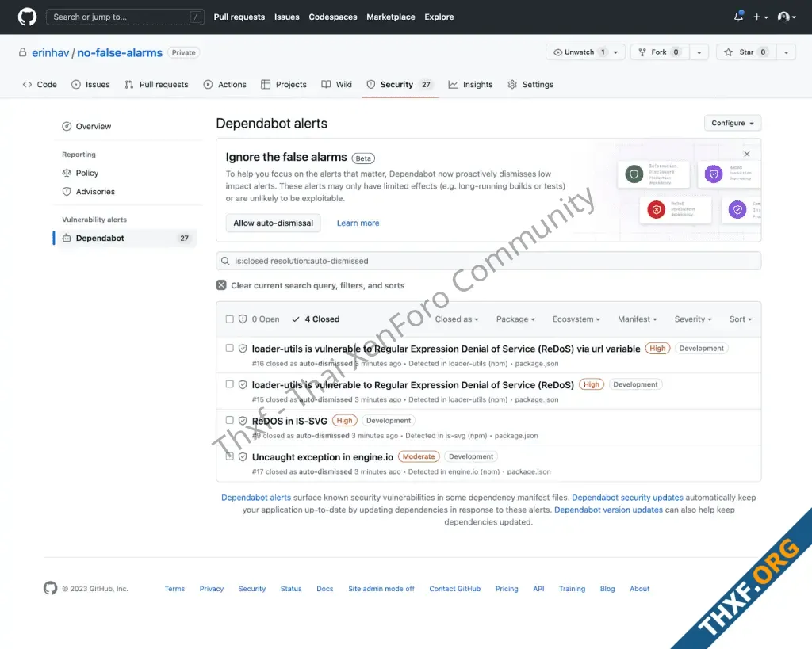The height and width of the screenshot is (649, 812).
Task: Expand the Severity filter
Action: click(x=693, y=319)
